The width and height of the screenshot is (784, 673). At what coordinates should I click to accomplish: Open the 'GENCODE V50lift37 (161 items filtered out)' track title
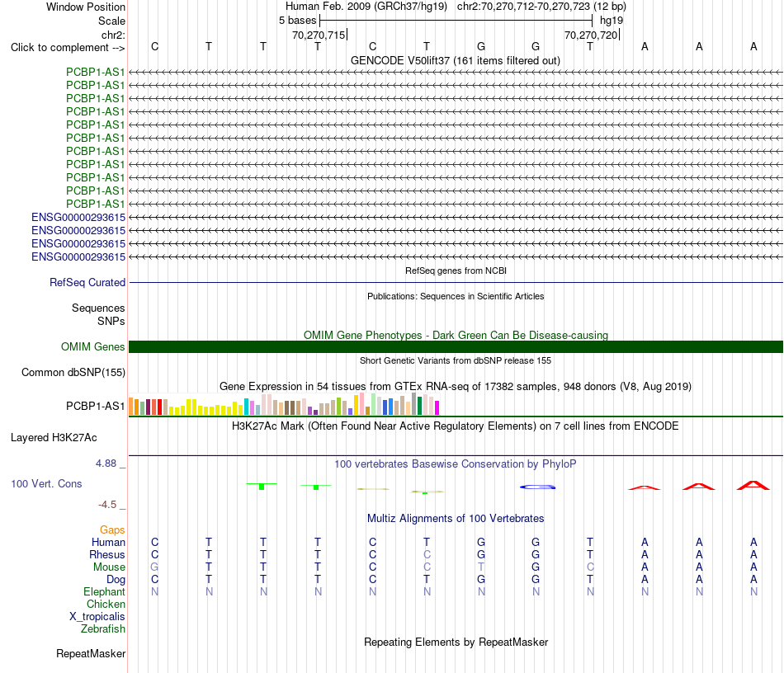point(456,60)
